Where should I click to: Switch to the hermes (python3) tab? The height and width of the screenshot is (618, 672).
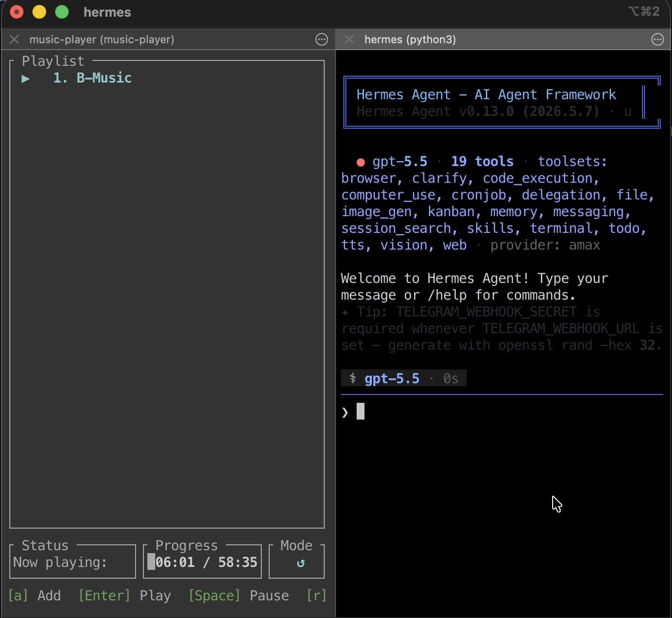point(410,39)
